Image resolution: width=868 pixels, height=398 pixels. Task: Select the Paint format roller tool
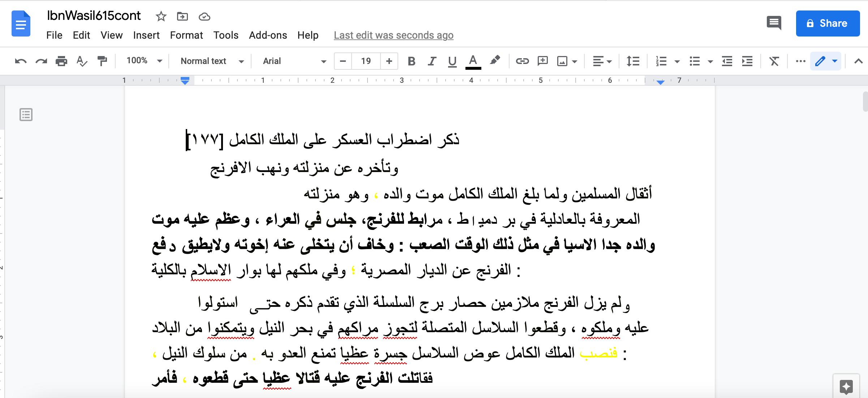[x=103, y=61]
